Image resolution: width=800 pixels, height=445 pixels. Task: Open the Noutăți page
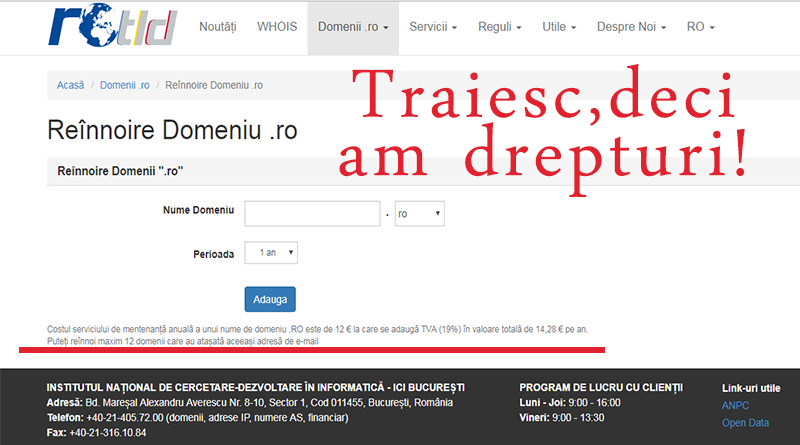click(x=218, y=27)
